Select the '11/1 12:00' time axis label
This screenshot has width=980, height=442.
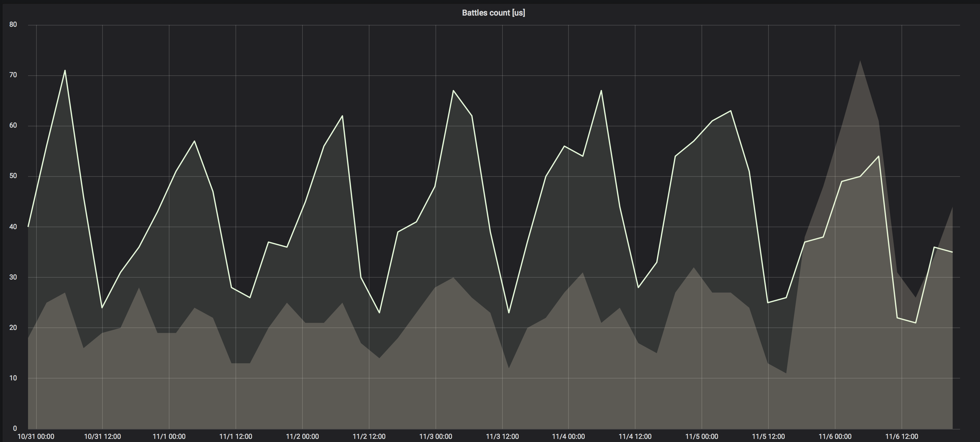[x=235, y=436]
